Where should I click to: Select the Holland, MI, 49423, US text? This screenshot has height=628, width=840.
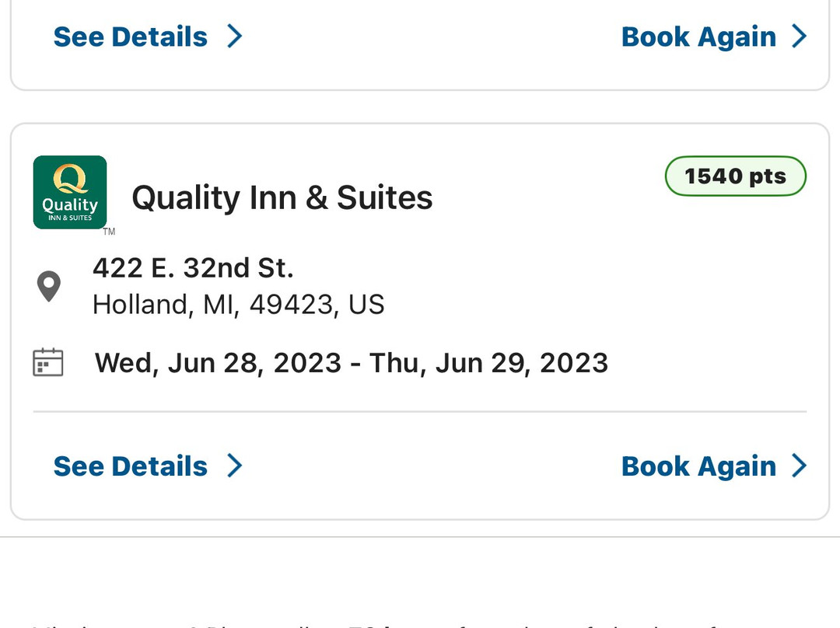(x=238, y=304)
